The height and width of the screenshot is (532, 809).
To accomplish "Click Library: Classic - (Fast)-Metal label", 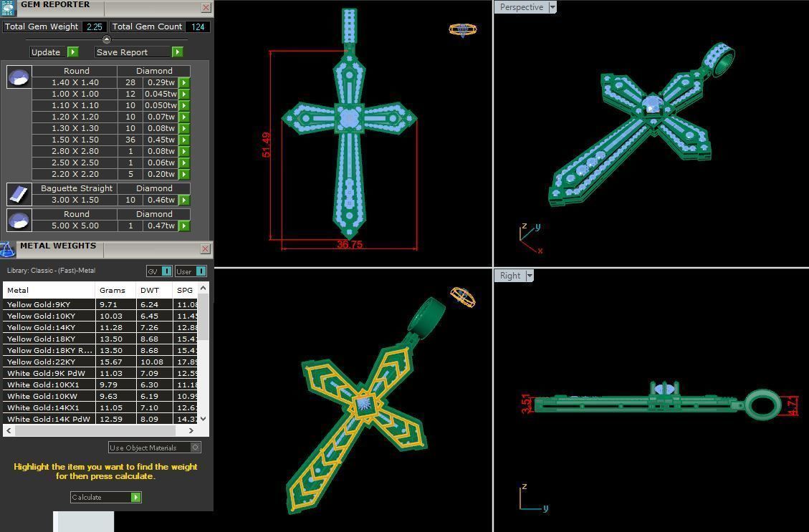I will coord(51,270).
